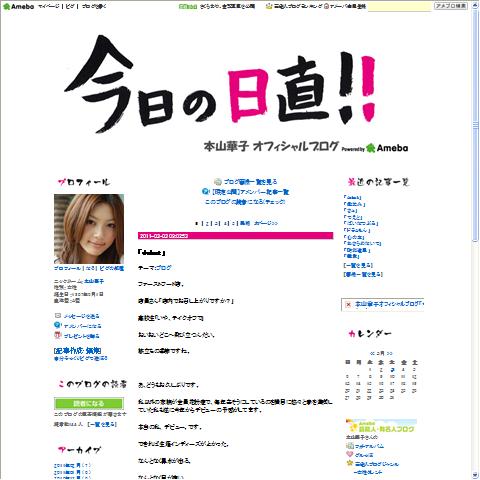Focus the Ameblo search input field
480x480 pixels.
tap(399, 6)
